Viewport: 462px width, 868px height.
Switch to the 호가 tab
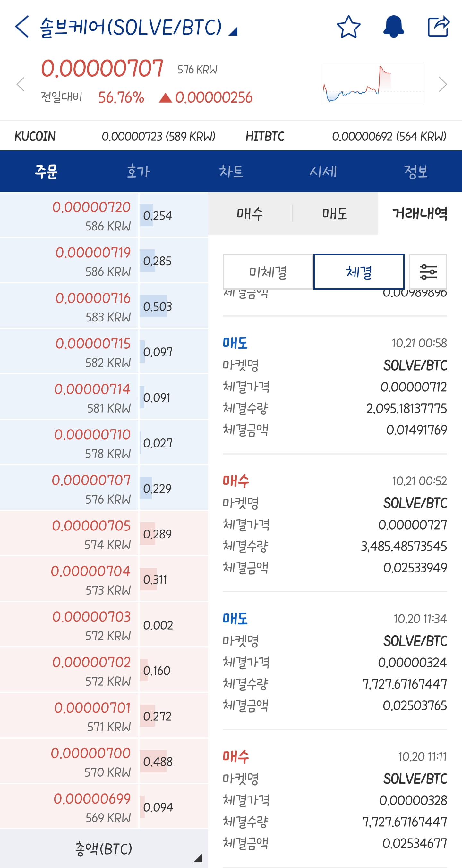[139, 171]
